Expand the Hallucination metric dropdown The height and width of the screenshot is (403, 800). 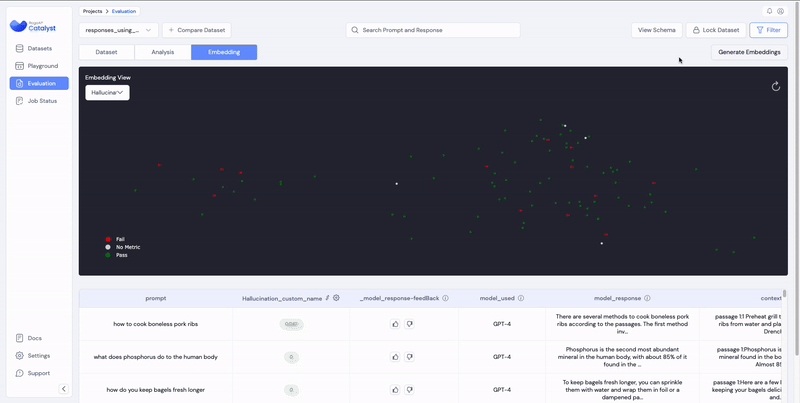coord(107,92)
